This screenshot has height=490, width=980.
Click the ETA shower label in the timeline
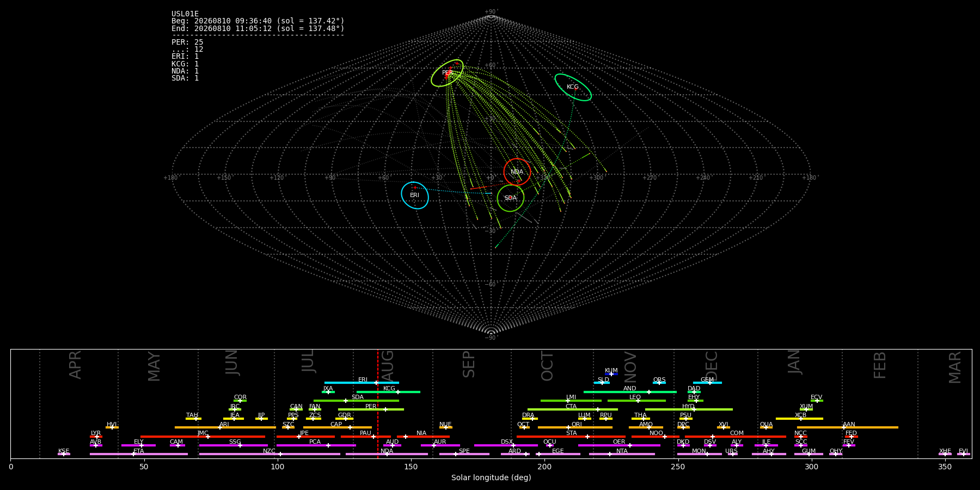(x=139, y=451)
